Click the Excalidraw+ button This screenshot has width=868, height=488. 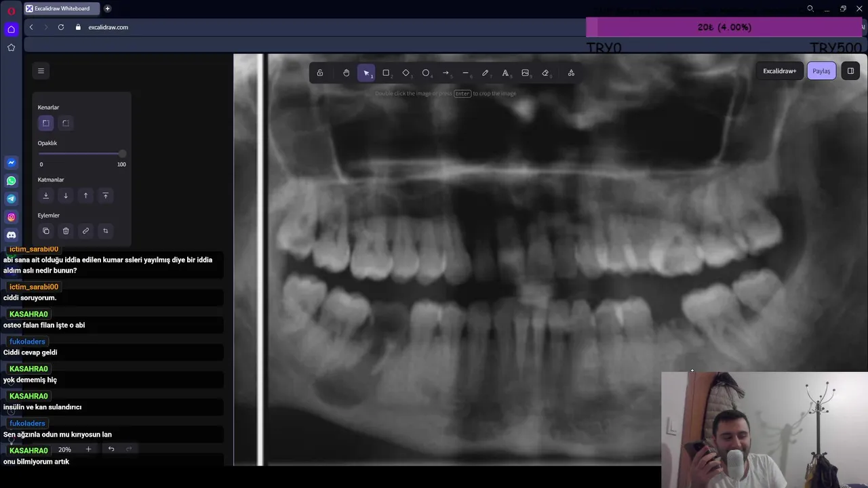click(779, 70)
